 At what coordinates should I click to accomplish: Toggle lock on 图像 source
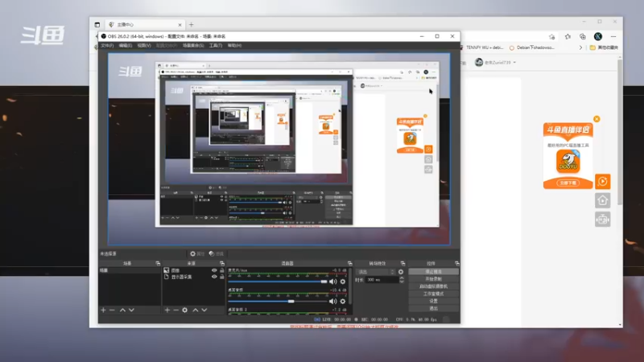tap(222, 270)
